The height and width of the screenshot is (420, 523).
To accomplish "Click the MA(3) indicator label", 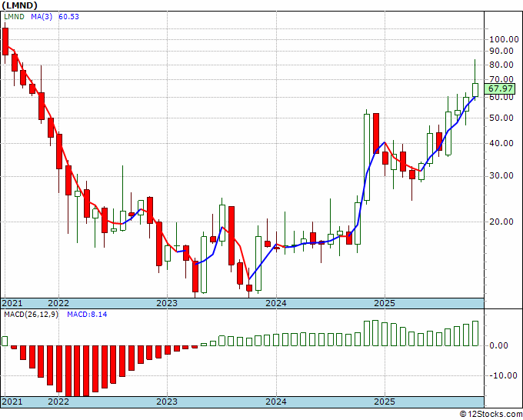I will coord(42,16).
